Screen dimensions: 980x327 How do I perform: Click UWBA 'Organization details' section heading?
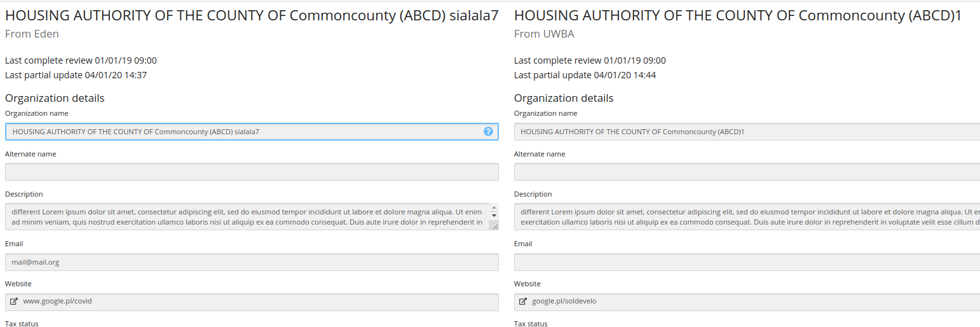(564, 98)
